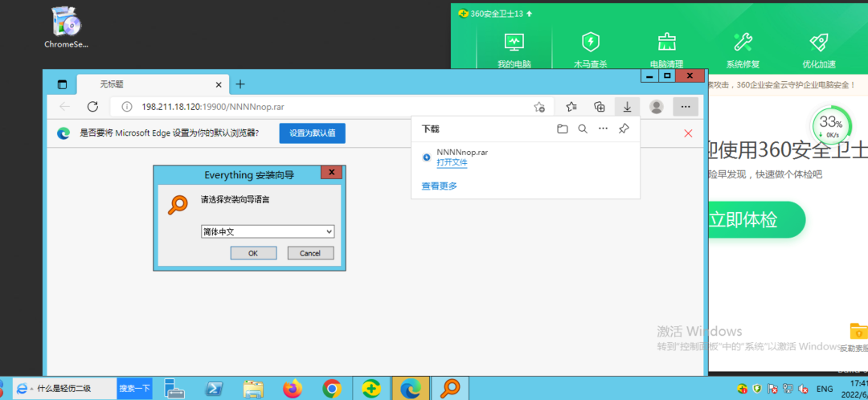Click 查看更多 in Downloads panel
This screenshot has width=868, height=400.
point(440,186)
